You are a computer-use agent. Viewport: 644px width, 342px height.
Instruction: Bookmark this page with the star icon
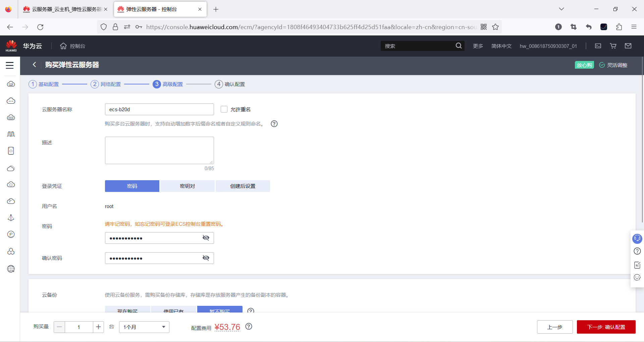click(495, 27)
